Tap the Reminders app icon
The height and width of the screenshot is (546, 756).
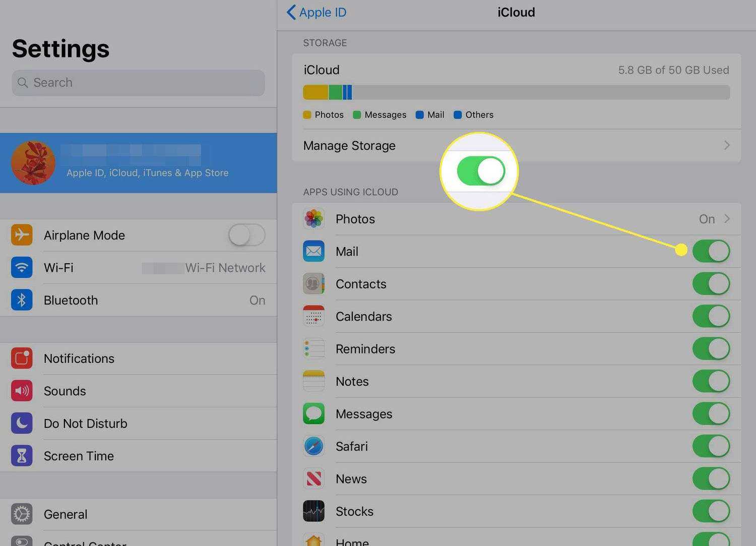pyautogui.click(x=313, y=349)
